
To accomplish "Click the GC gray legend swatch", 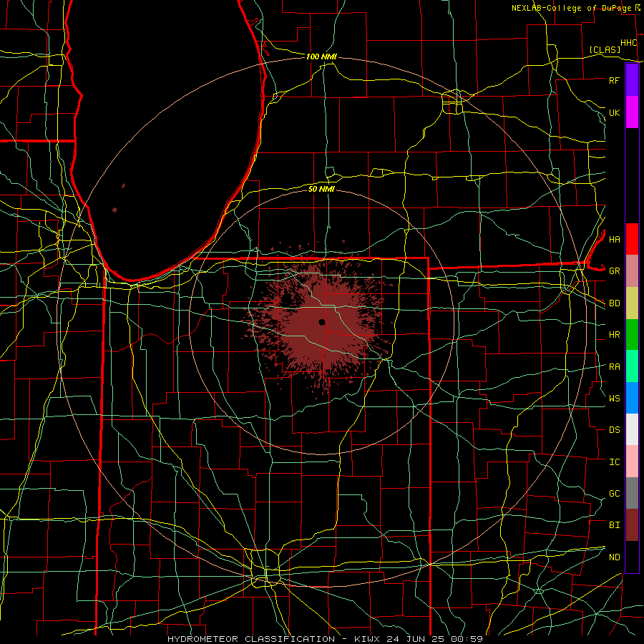I will click(x=632, y=493).
